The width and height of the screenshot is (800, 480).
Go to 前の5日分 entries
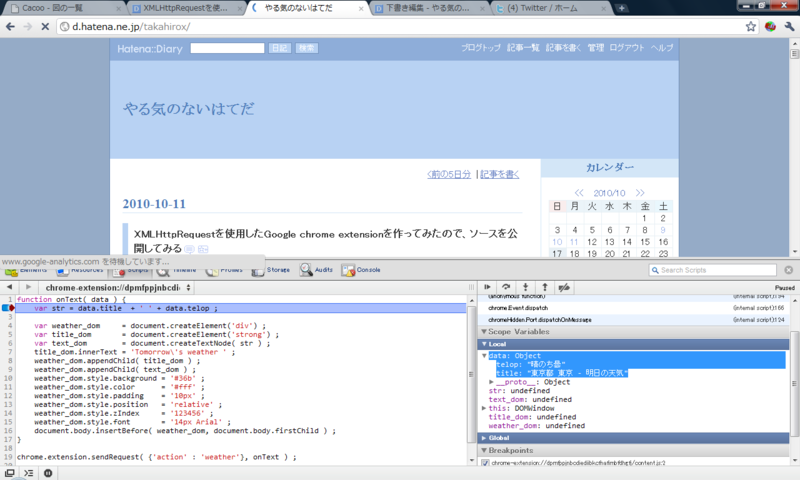point(449,174)
